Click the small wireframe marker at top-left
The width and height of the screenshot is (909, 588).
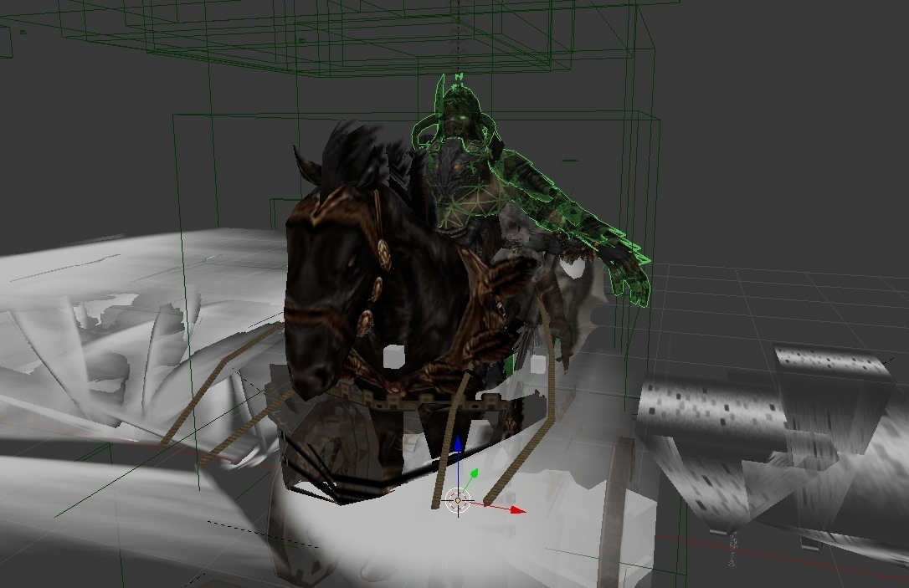[22, 33]
